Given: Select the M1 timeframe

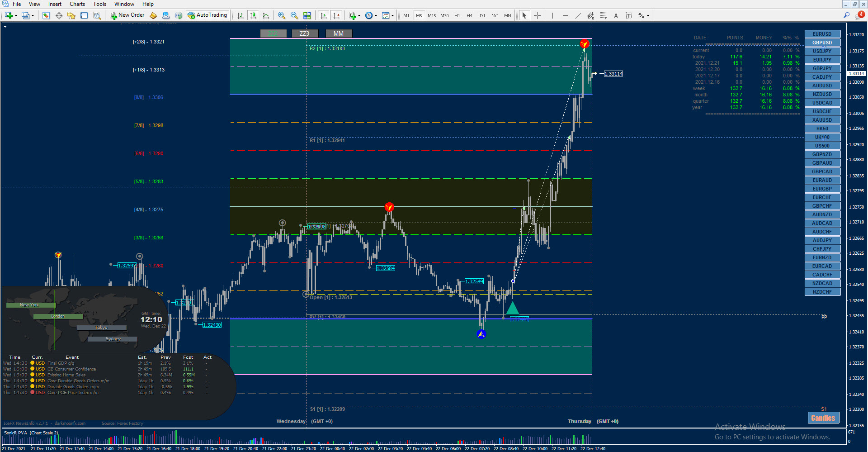Looking at the screenshot, I should [406, 15].
